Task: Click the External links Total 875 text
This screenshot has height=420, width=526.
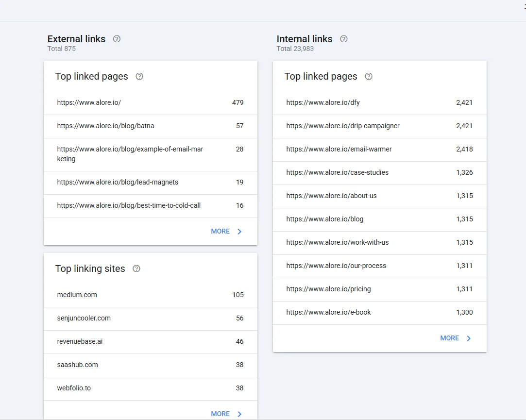Action: click(61, 49)
